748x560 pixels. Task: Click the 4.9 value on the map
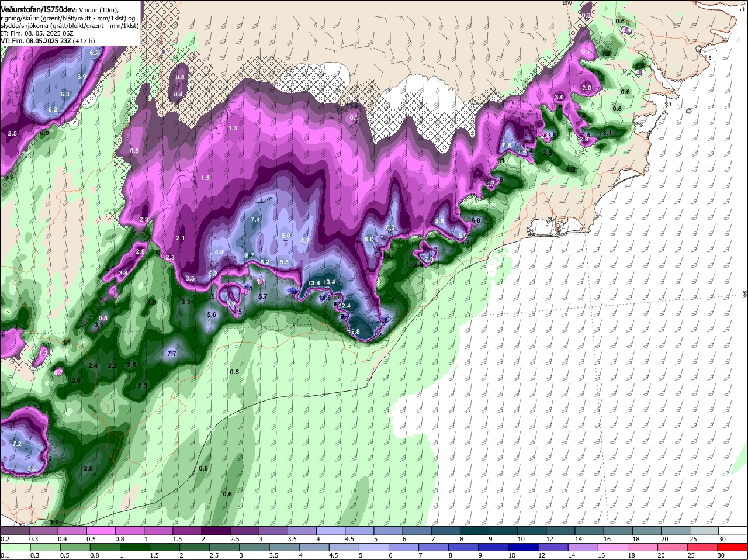click(x=219, y=252)
